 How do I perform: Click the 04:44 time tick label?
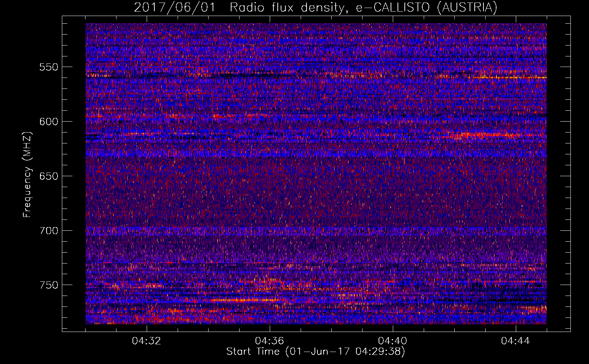click(515, 341)
